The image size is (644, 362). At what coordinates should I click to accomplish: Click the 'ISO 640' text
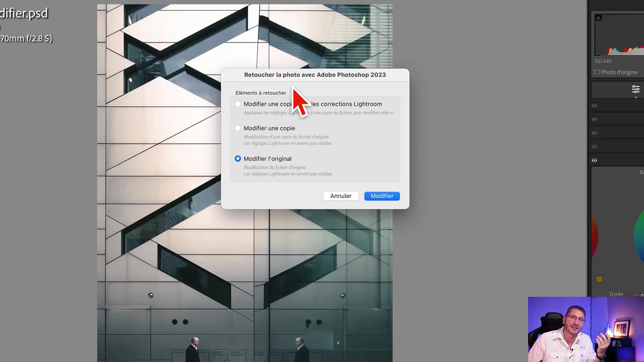[x=603, y=61]
